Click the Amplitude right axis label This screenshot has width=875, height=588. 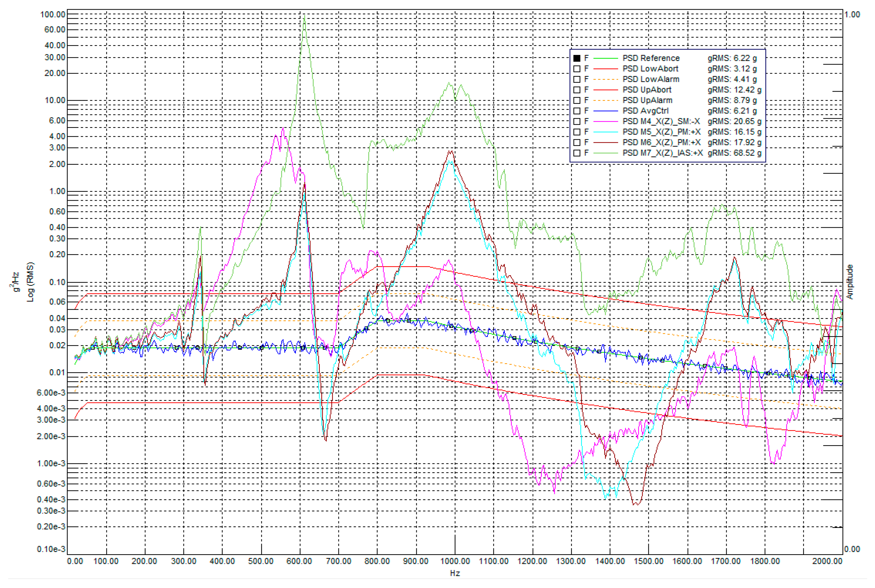(850, 282)
